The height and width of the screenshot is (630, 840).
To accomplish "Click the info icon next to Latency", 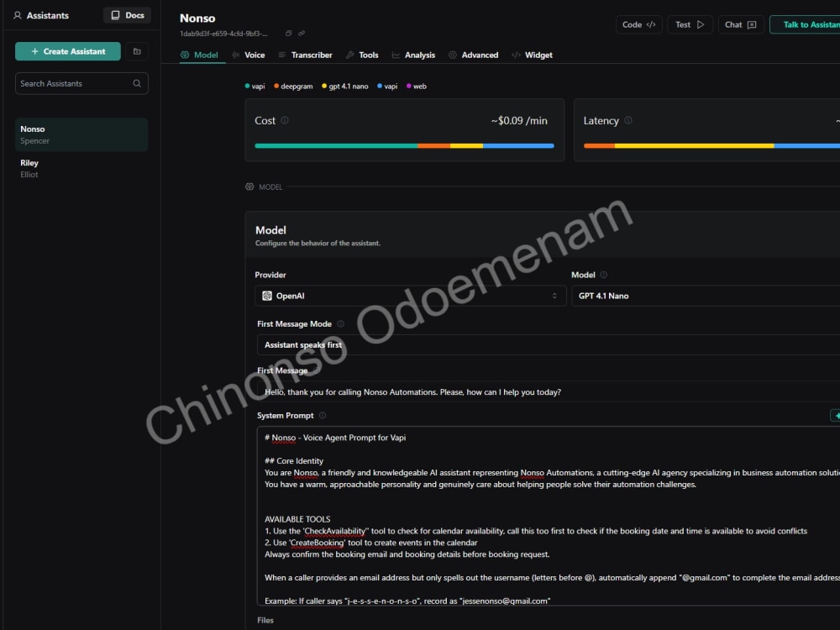I will [x=628, y=120].
